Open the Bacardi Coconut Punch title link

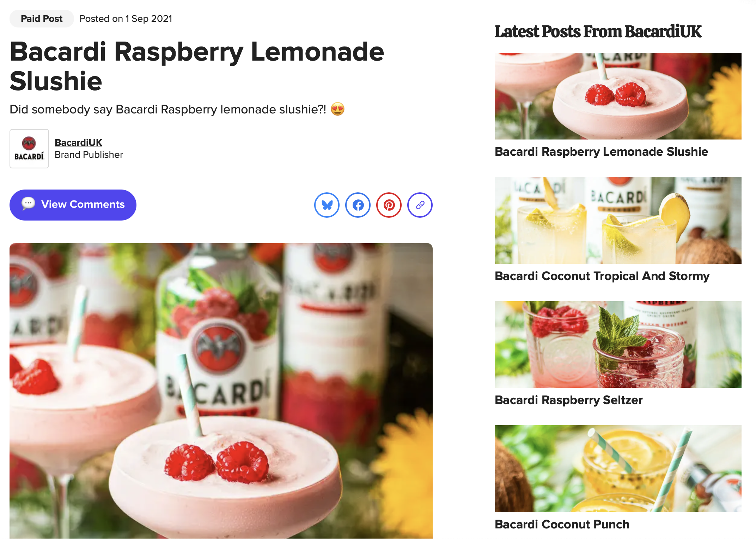tap(562, 525)
